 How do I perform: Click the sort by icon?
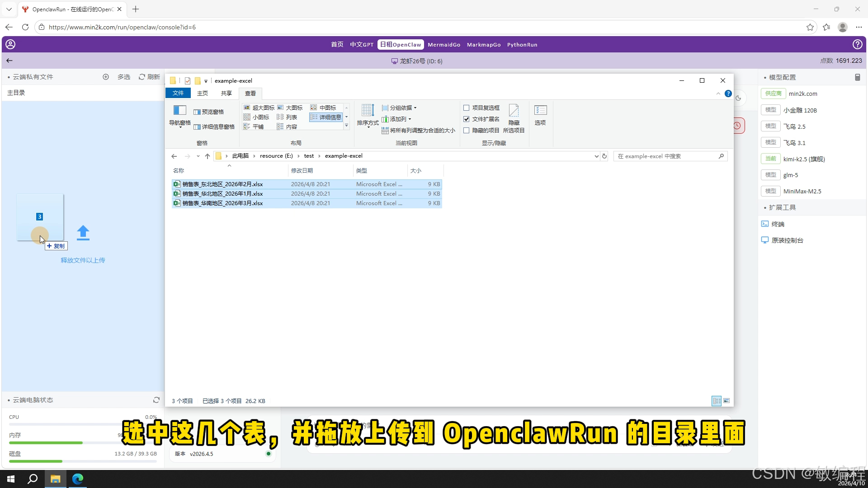click(368, 111)
